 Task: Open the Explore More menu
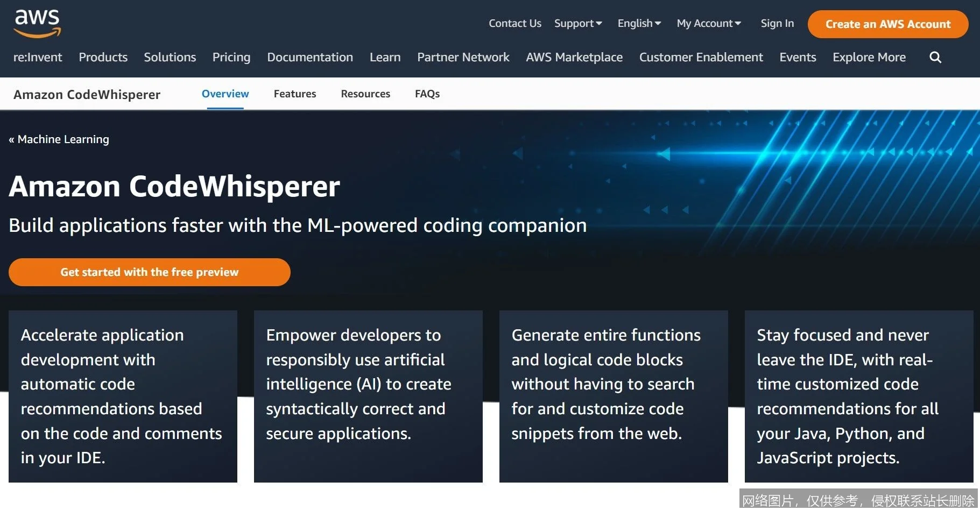pyautogui.click(x=869, y=57)
